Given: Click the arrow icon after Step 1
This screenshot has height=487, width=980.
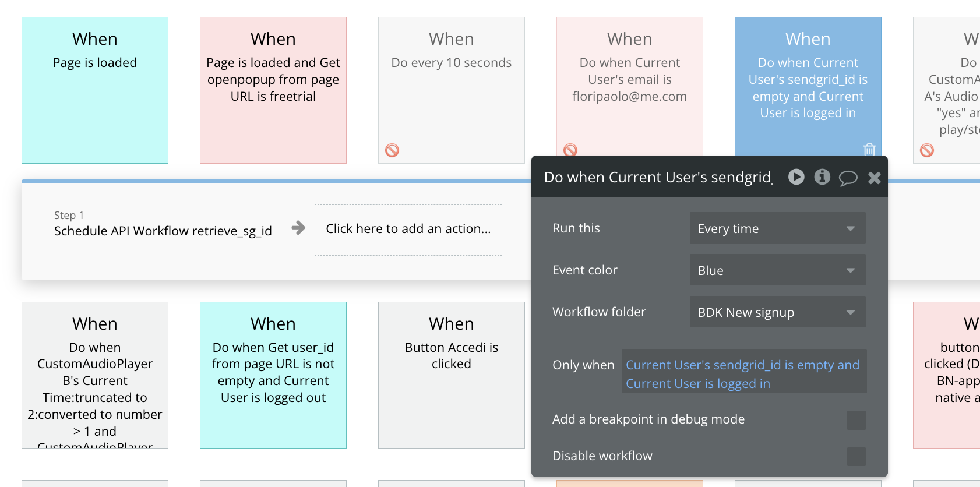Looking at the screenshot, I should pyautogui.click(x=298, y=228).
